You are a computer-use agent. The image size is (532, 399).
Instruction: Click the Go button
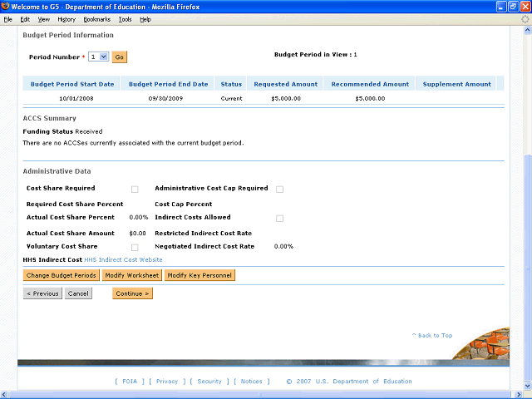pos(120,57)
